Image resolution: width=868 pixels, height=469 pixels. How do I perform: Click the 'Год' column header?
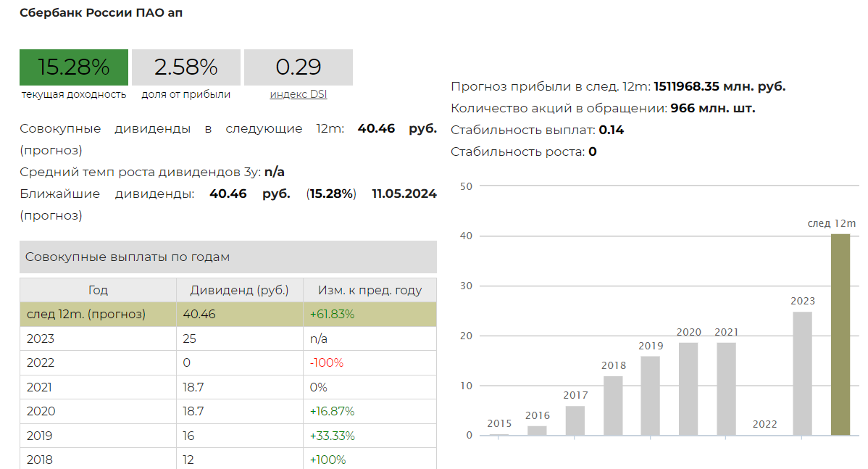(x=98, y=290)
